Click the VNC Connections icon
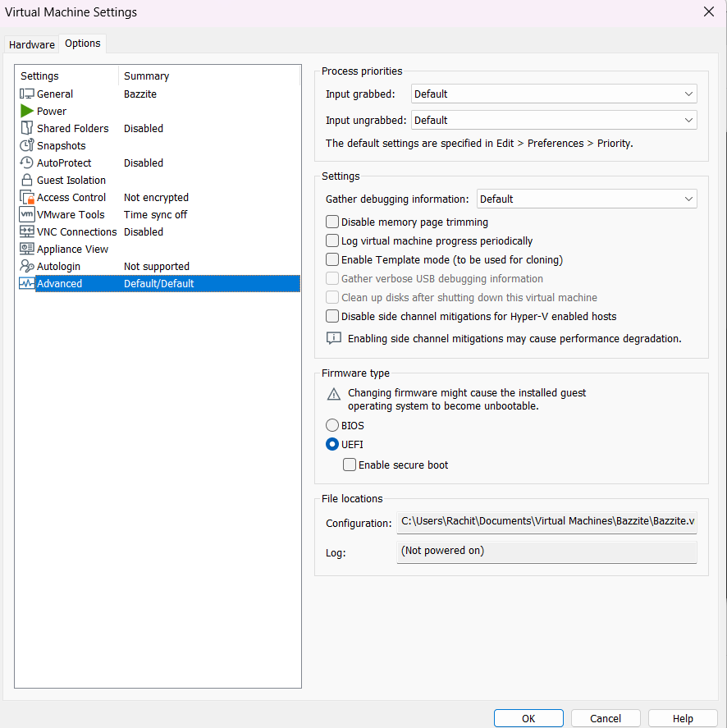This screenshot has width=727, height=728. pyautogui.click(x=27, y=231)
